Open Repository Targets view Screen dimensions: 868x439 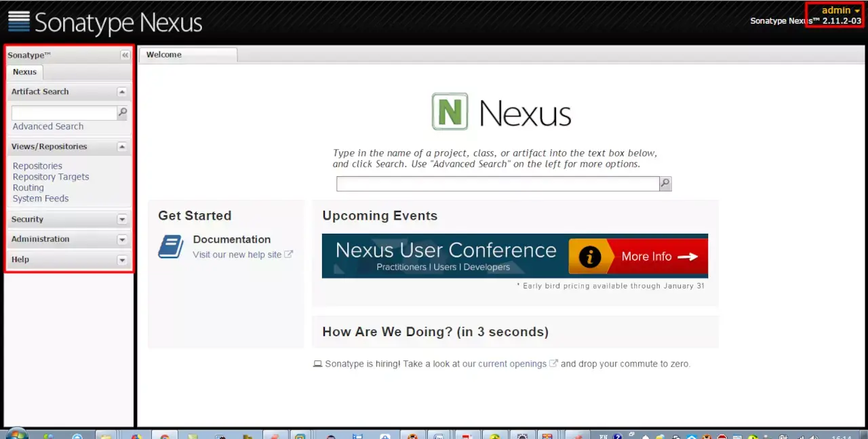[51, 177]
